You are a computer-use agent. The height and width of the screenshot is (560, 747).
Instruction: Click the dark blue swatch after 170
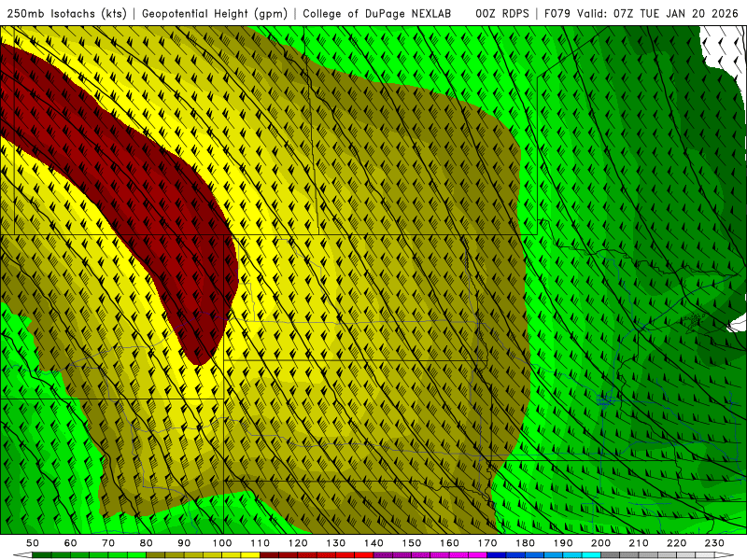497,555
